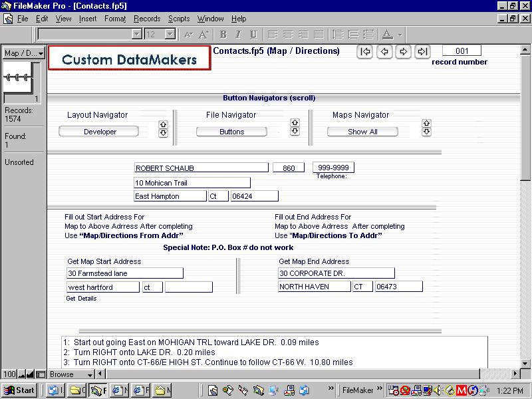The image size is (532, 399).
Task: Click the name field ROBERT SCHAUB
Action: [201, 168]
